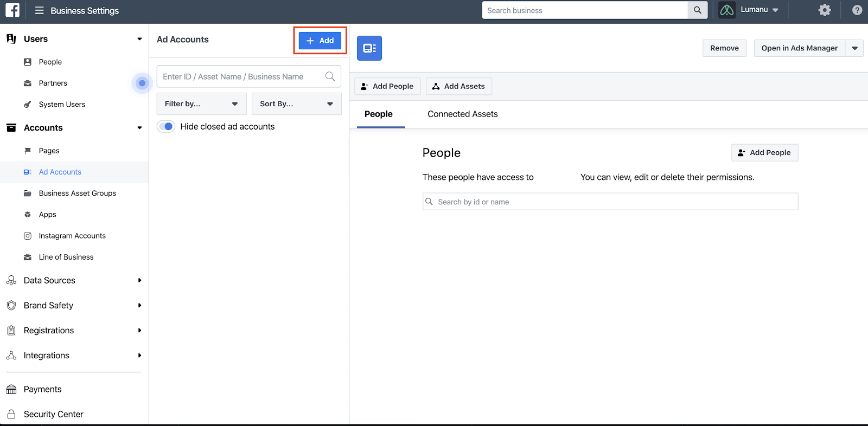The image size is (868, 426).
Task: Open the hamburger menu beside Business Settings
Action: pyautogui.click(x=40, y=10)
